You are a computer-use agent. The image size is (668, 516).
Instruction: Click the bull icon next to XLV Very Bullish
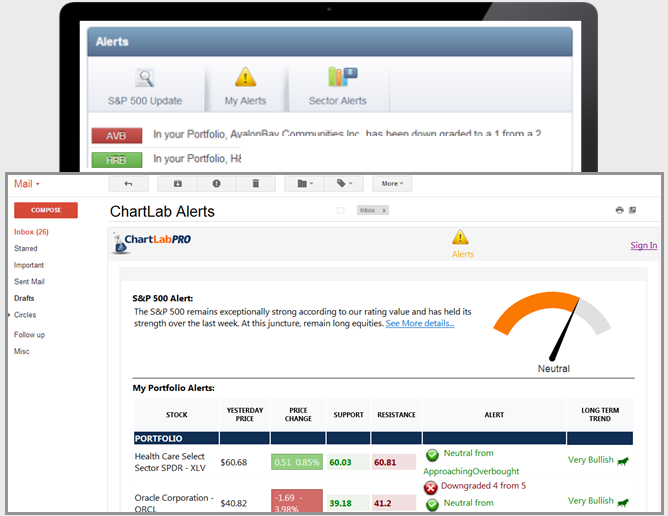pos(623,461)
